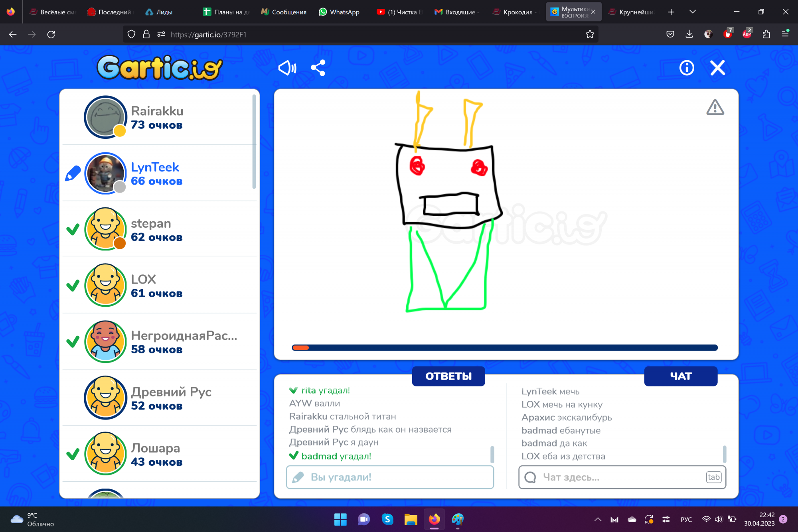Toggle tracking protection shield in address bar
798x532 pixels.
pyautogui.click(x=131, y=34)
